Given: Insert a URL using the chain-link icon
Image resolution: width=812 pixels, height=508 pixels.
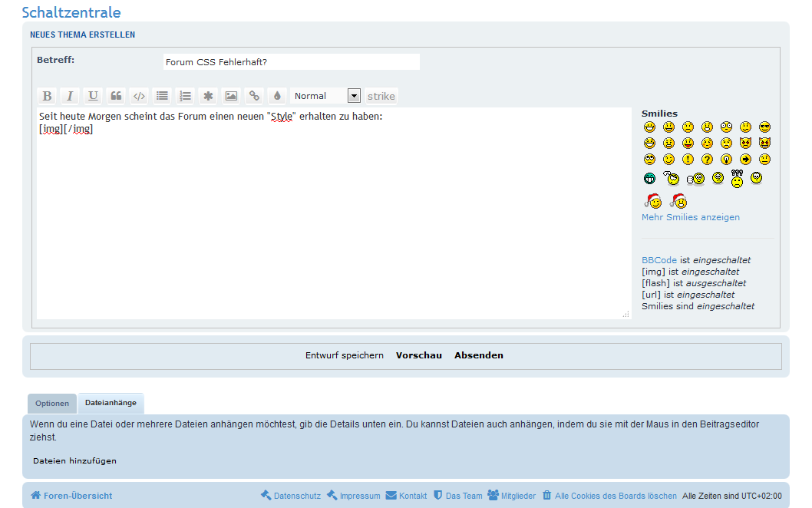Looking at the screenshot, I should tap(254, 96).
